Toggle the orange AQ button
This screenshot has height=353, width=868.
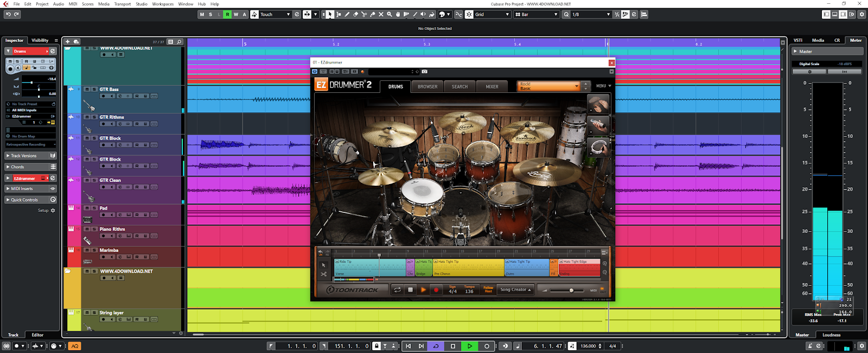coord(75,346)
